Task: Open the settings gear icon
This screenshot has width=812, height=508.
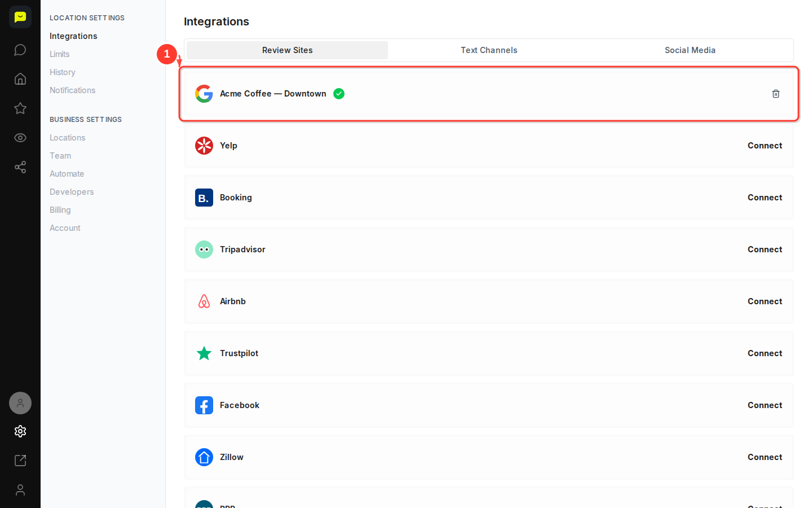Action: (x=20, y=431)
